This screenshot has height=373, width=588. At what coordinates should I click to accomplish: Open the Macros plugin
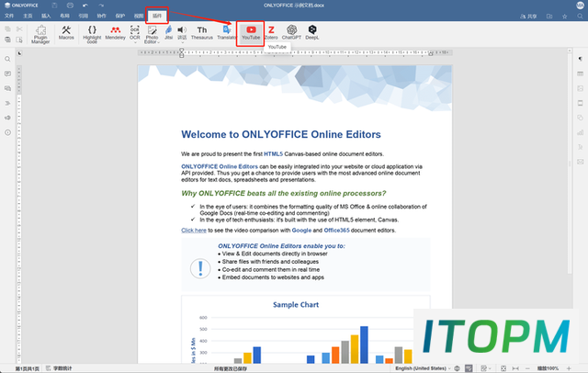pos(66,32)
